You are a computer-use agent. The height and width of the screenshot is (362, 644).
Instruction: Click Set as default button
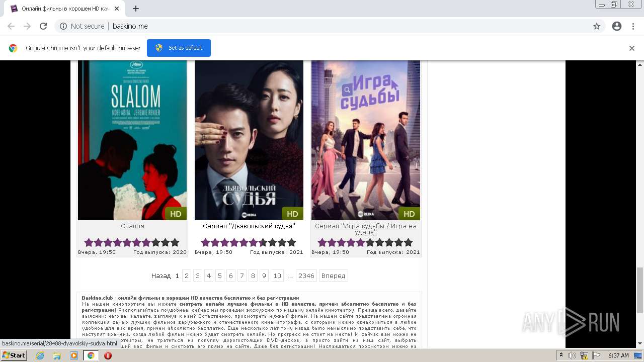tap(179, 48)
